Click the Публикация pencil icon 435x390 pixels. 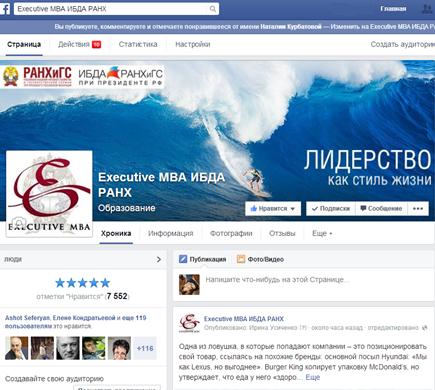(183, 259)
